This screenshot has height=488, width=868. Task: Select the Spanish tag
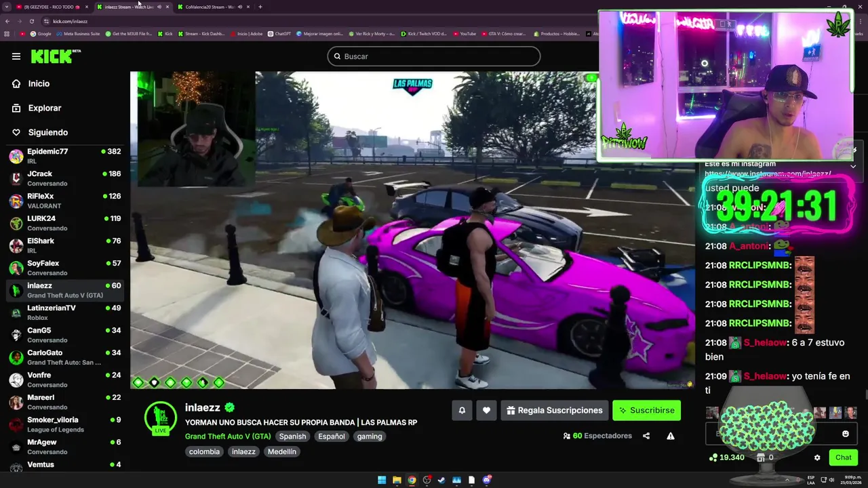tap(293, 436)
